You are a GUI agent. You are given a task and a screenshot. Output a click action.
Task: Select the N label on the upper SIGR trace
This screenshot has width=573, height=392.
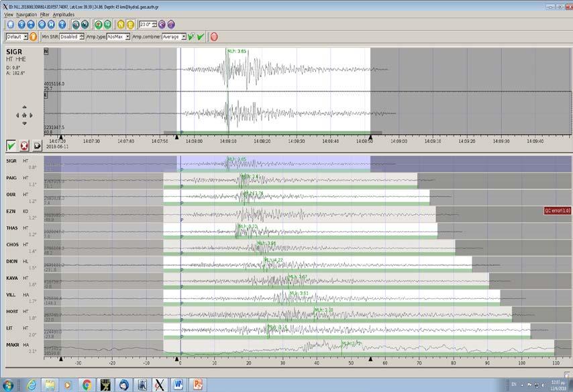[46, 52]
